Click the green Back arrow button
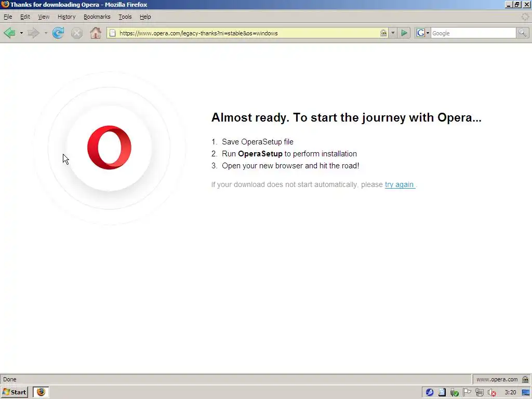532x399 pixels. [9, 33]
